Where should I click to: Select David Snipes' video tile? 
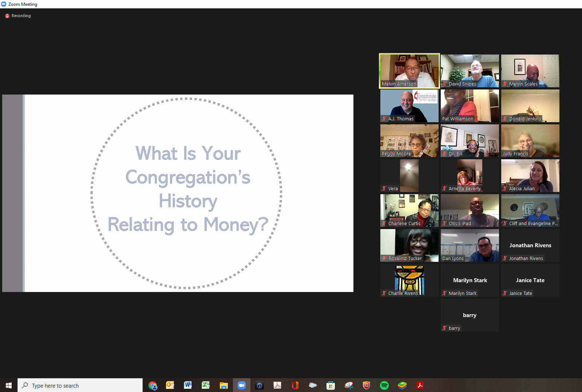click(x=470, y=71)
